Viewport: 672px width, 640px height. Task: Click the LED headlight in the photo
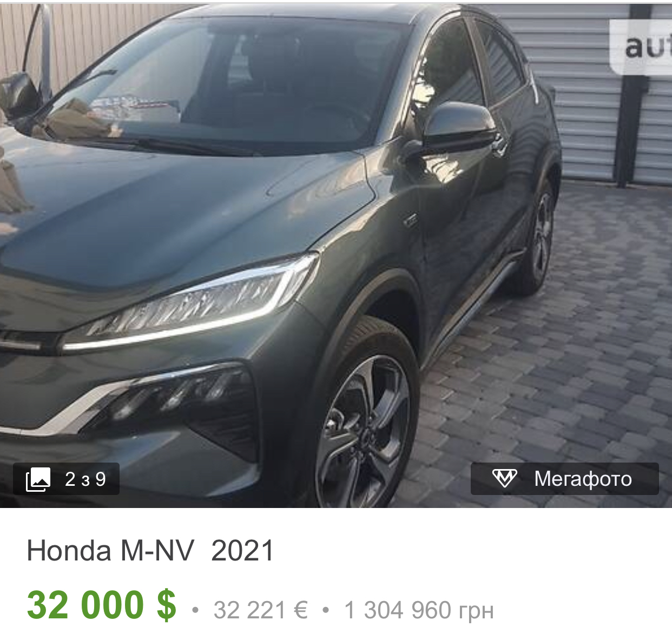[189, 306]
